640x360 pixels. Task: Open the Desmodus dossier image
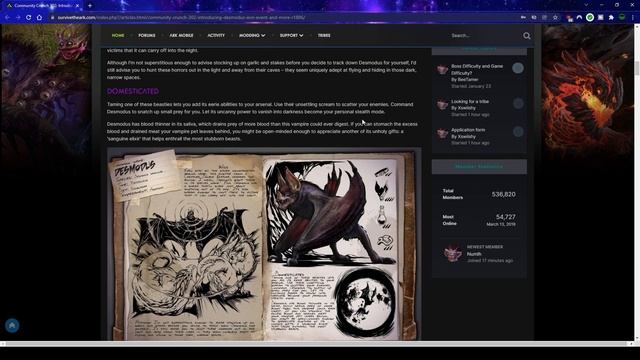(x=264, y=244)
